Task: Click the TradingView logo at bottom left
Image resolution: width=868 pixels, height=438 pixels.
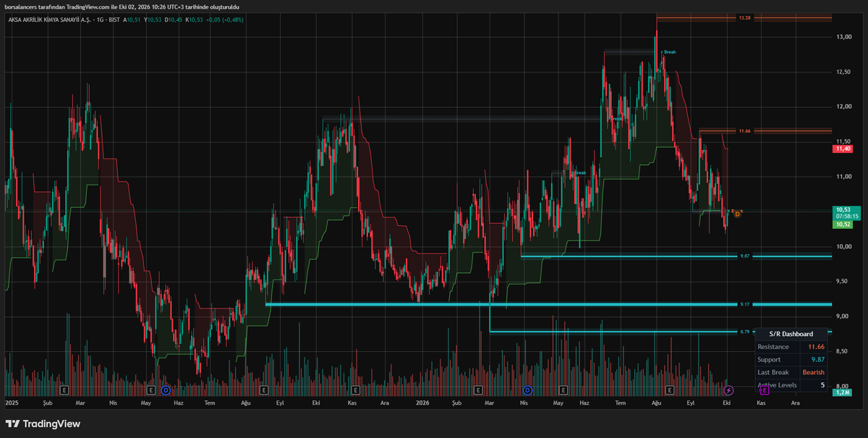Action: pyautogui.click(x=43, y=424)
